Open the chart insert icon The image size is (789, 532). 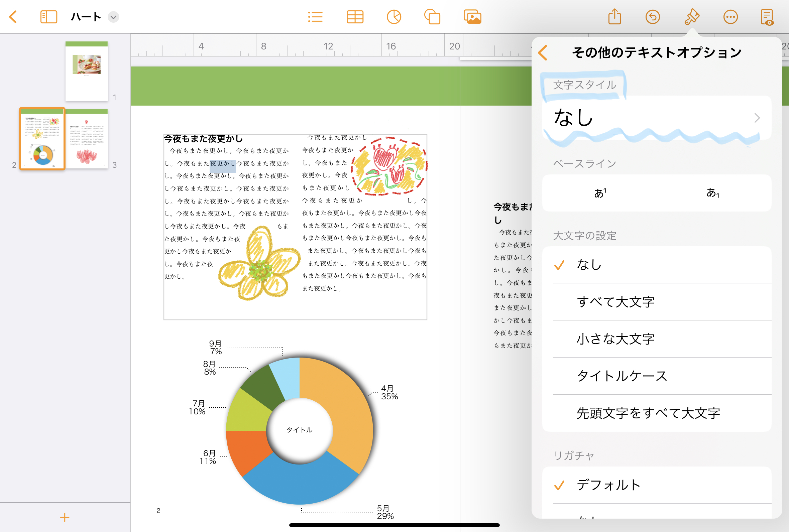[393, 17]
